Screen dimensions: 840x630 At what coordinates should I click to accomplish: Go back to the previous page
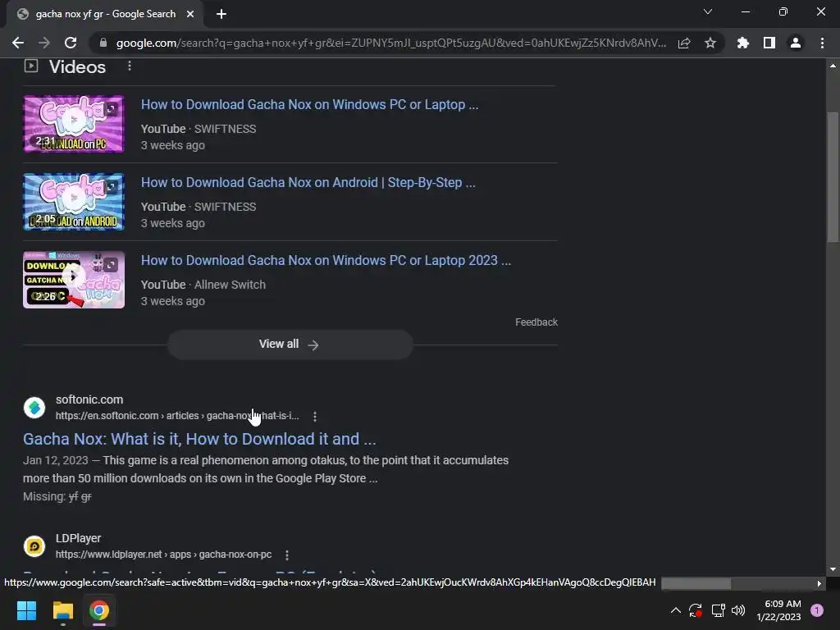18,43
